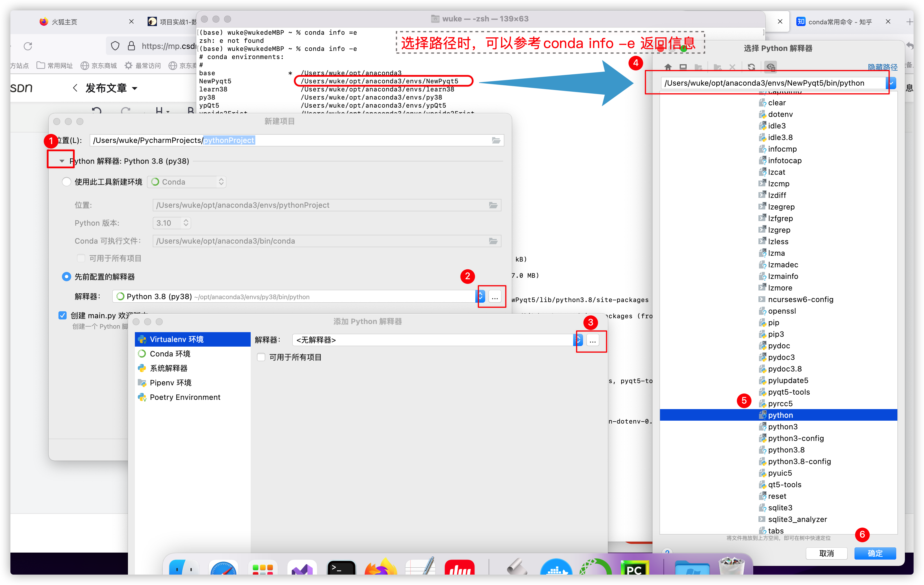Click the '...' browse button next to <无解释器>
Image resolution: width=924 pixels, height=585 pixels.
click(593, 340)
